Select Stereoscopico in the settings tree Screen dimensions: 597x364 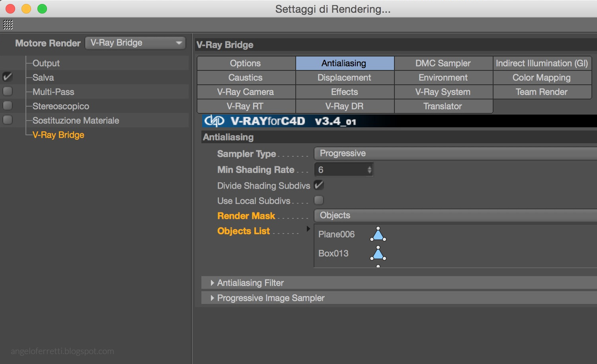tap(61, 106)
